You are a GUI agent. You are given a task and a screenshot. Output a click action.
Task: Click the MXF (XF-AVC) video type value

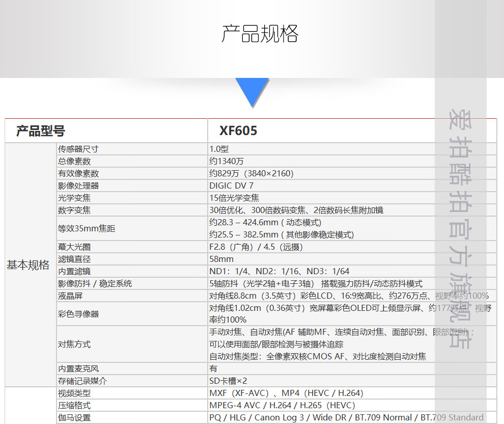click(287, 393)
